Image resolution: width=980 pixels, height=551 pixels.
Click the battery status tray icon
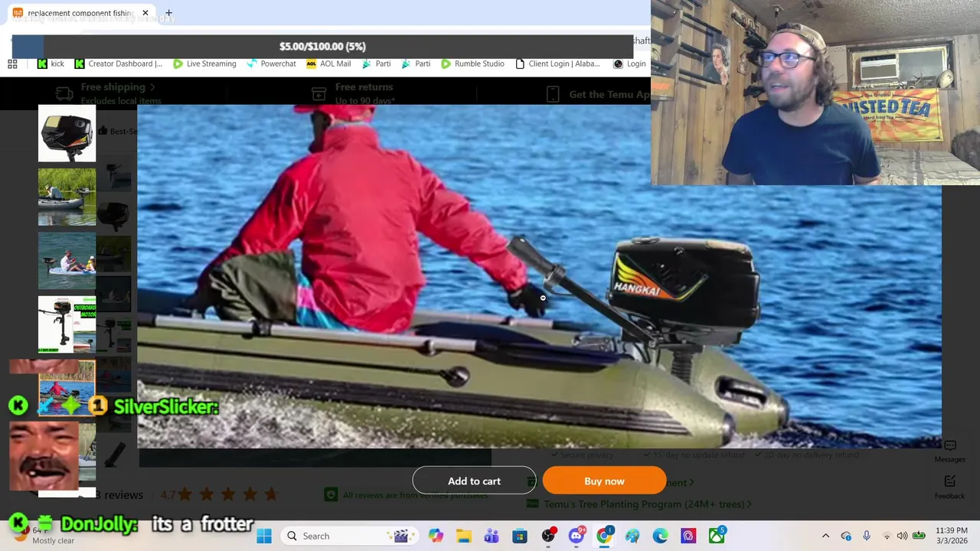tap(919, 536)
